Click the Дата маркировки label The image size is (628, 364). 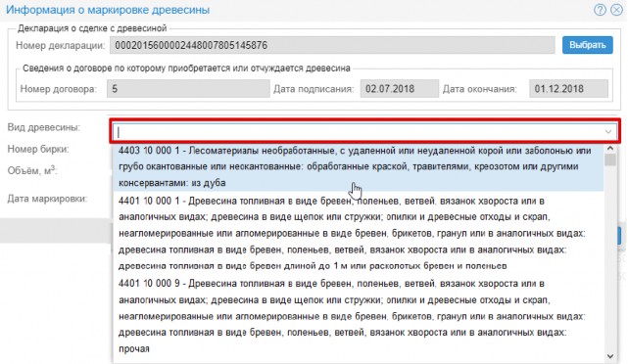coord(47,199)
